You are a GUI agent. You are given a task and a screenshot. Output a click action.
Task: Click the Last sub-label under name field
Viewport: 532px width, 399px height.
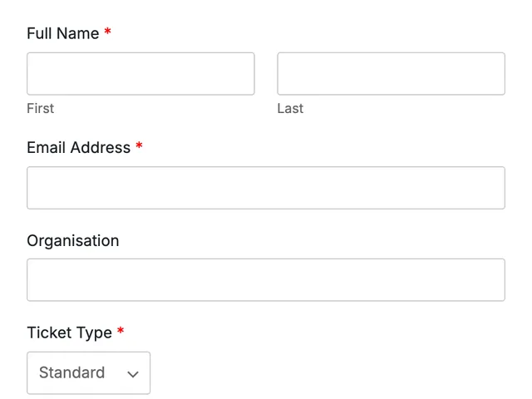pyautogui.click(x=290, y=109)
